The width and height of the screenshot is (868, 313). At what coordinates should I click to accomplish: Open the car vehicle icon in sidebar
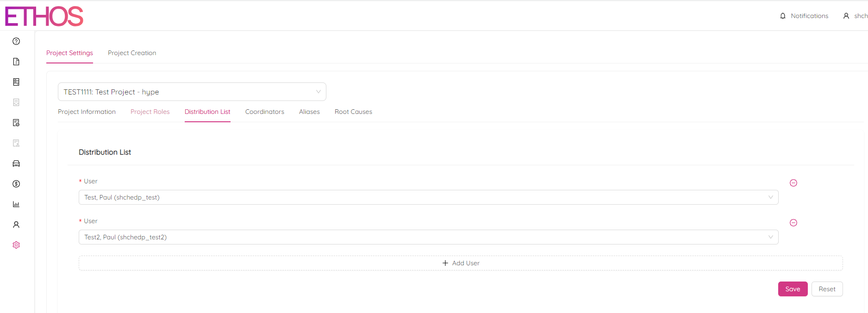[x=16, y=163]
